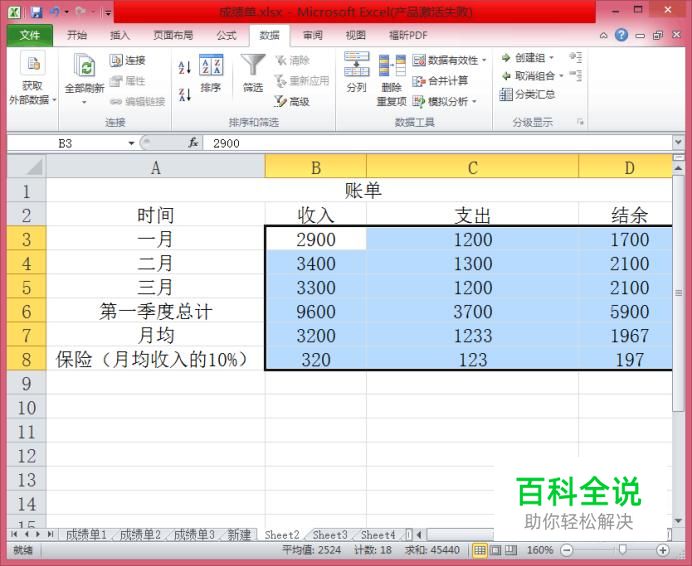Minimize the ribbon caret icon

click(603, 35)
